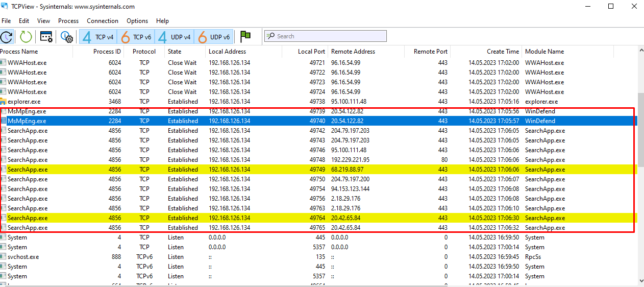644x287 pixels.
Task: Sort by Protocol column header
Action: pyautogui.click(x=144, y=52)
